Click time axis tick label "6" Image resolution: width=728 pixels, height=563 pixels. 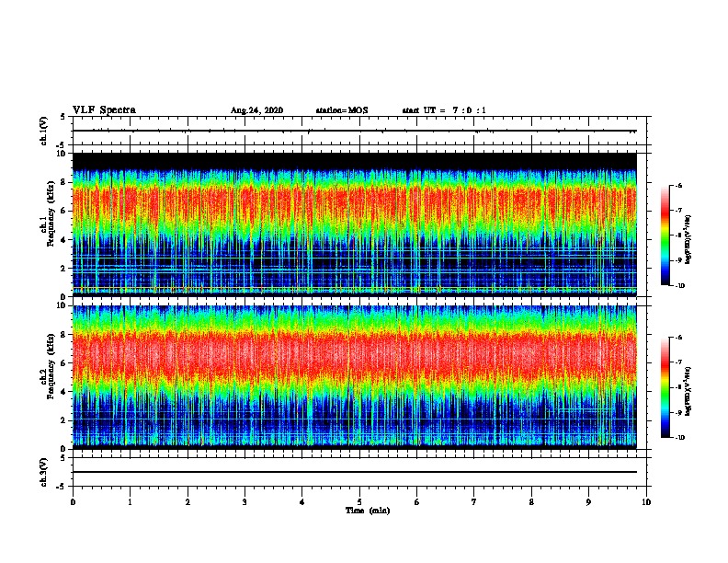click(x=417, y=502)
